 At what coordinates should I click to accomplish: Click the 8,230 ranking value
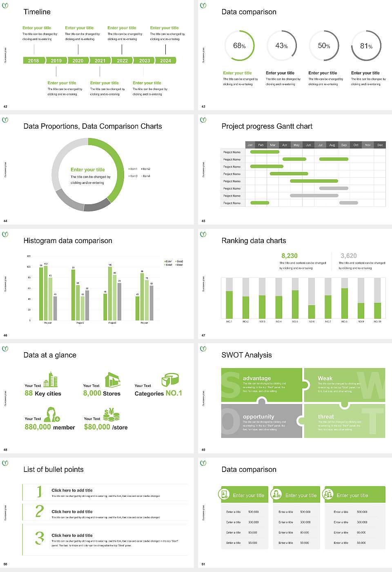[290, 256]
